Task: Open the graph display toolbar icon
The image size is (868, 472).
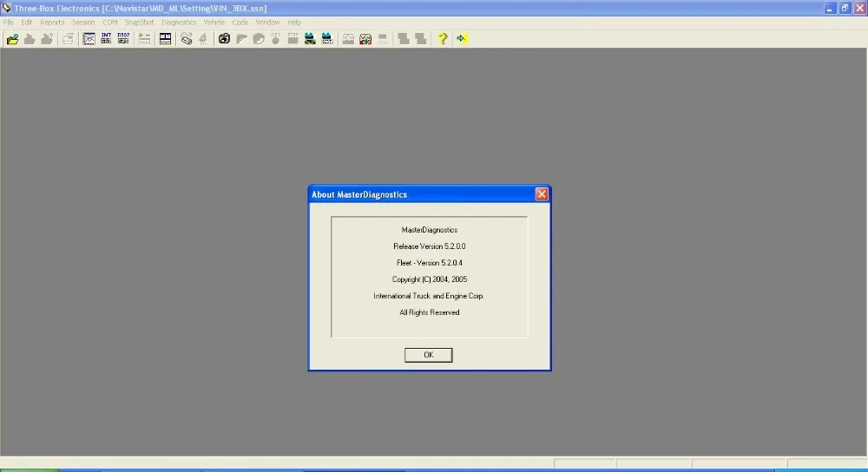Action: (89, 39)
